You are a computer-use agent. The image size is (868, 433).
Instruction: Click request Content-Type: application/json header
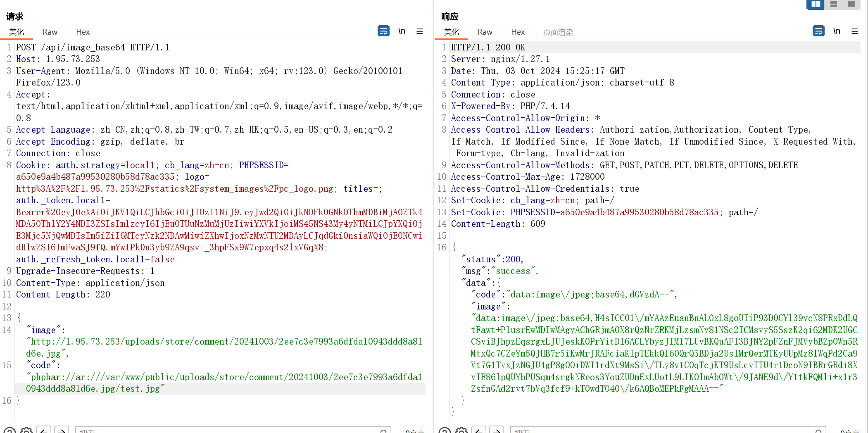click(x=90, y=283)
